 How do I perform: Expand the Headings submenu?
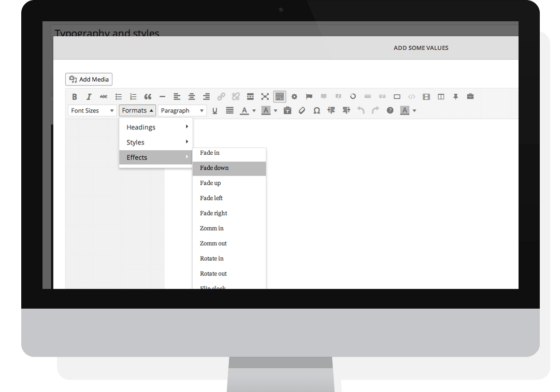156,127
